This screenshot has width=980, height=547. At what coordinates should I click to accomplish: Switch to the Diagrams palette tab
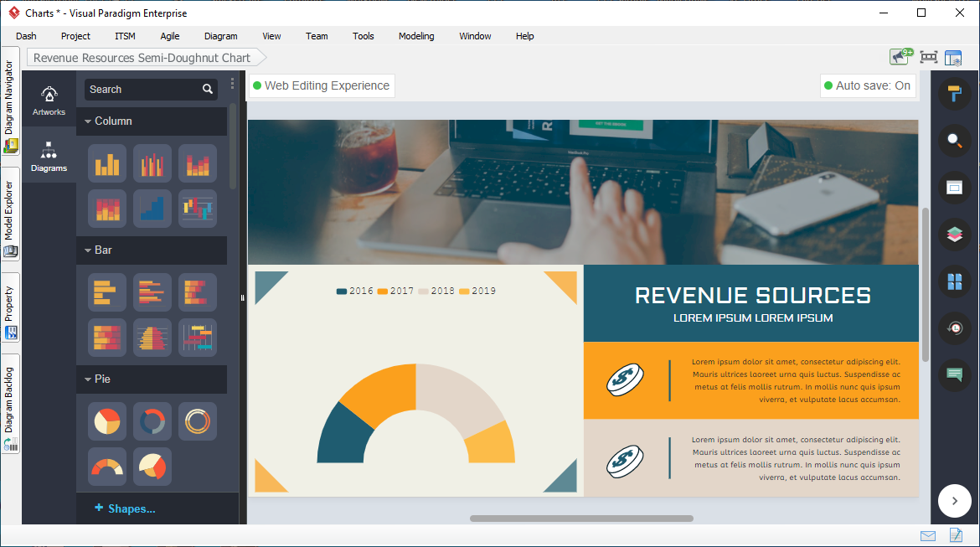49,157
